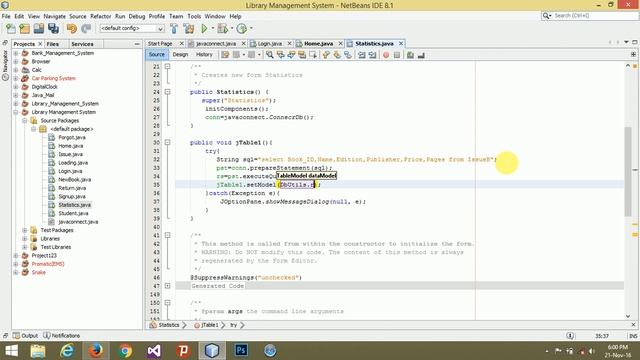Switch to the Home.java editor tab
640x360 pixels.
318,43
